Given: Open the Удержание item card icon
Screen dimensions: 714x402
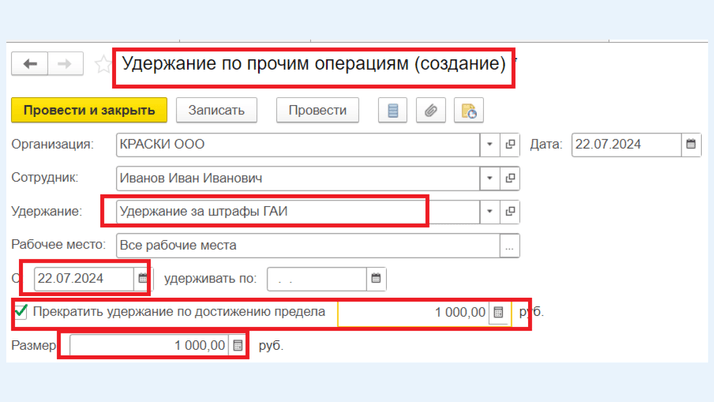Looking at the screenshot, I should click(510, 211).
